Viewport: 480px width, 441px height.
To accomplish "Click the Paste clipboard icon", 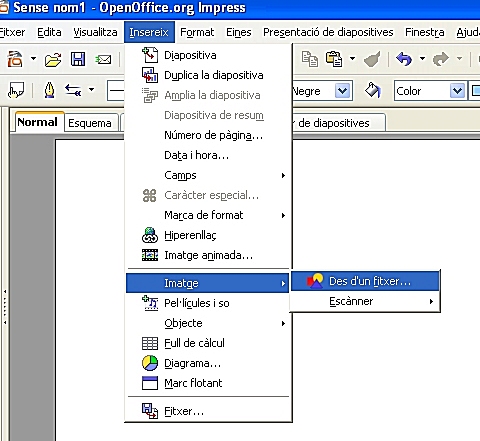I will [x=334, y=59].
